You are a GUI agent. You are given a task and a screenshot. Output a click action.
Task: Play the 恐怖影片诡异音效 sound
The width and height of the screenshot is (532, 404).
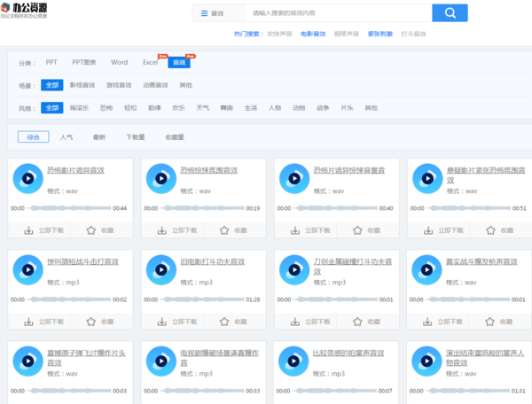[x=27, y=179]
